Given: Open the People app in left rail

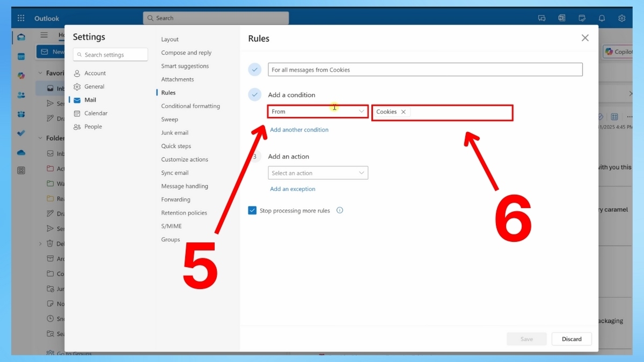Looking at the screenshot, I should point(21,95).
